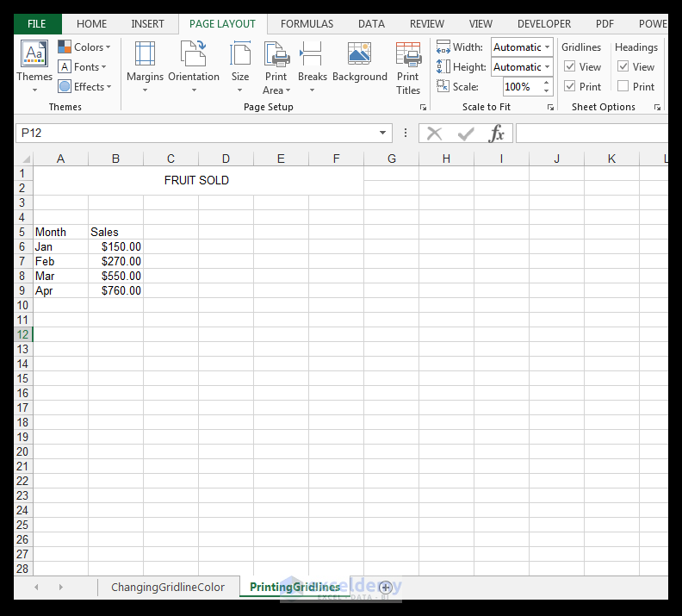Select the FRUIT SOLD title cell

tap(198, 181)
